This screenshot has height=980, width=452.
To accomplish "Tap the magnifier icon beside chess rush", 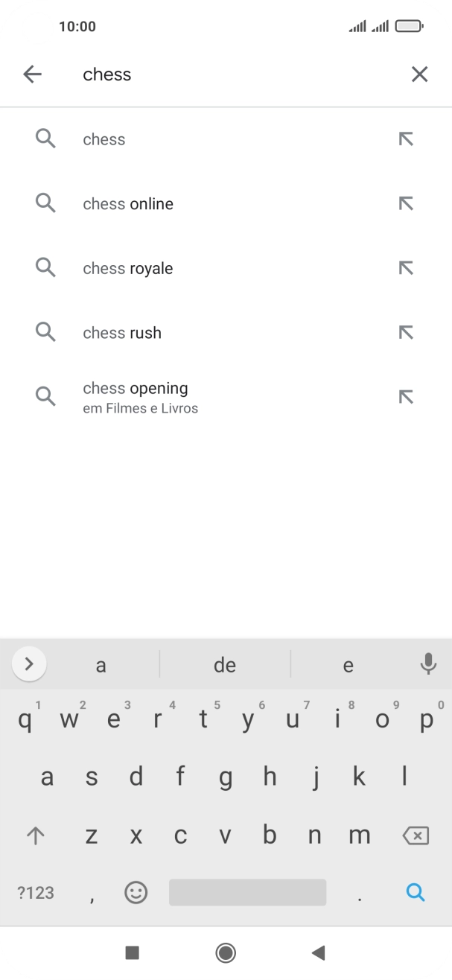I will (x=45, y=332).
